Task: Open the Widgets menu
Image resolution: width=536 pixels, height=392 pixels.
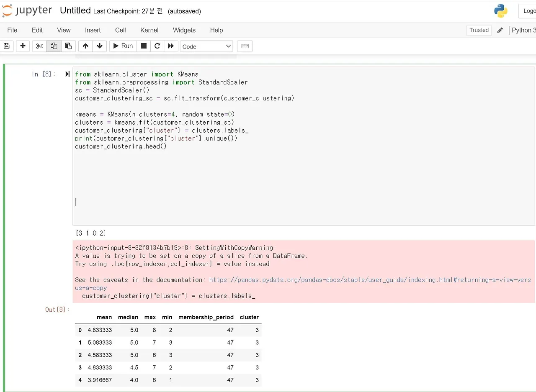Action: (184, 30)
